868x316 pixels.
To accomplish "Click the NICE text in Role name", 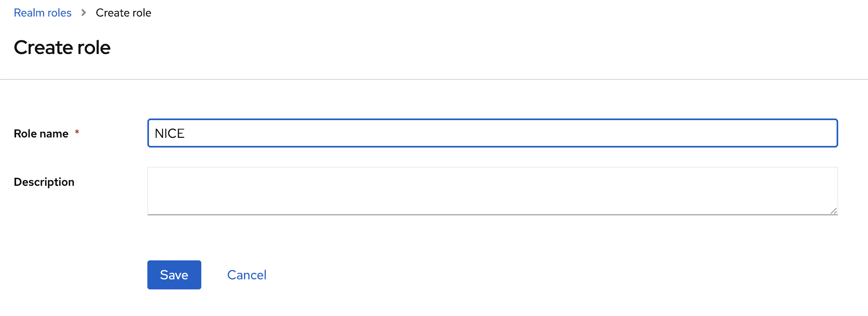I will pyautogui.click(x=169, y=133).
